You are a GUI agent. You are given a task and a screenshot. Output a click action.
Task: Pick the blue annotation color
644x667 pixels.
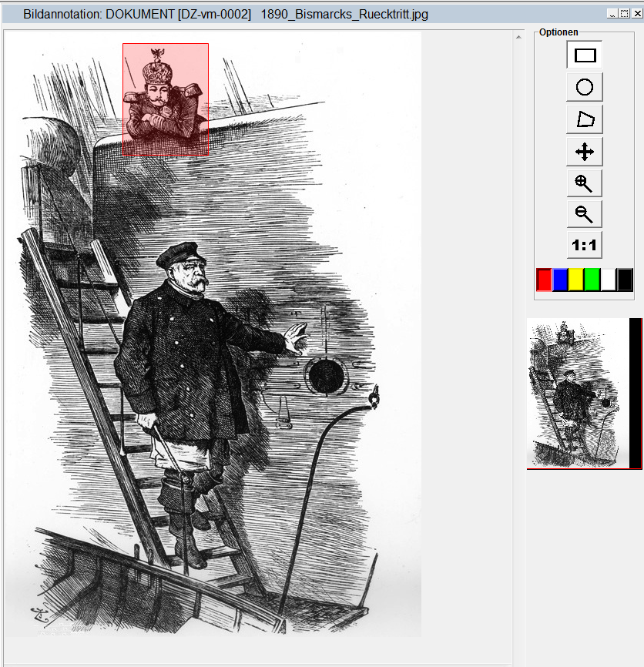tap(560, 280)
